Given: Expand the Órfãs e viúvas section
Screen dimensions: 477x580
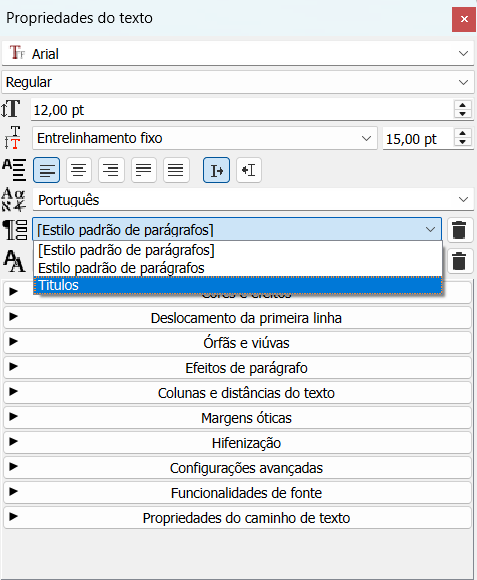Looking at the screenshot, I should coord(238,343).
